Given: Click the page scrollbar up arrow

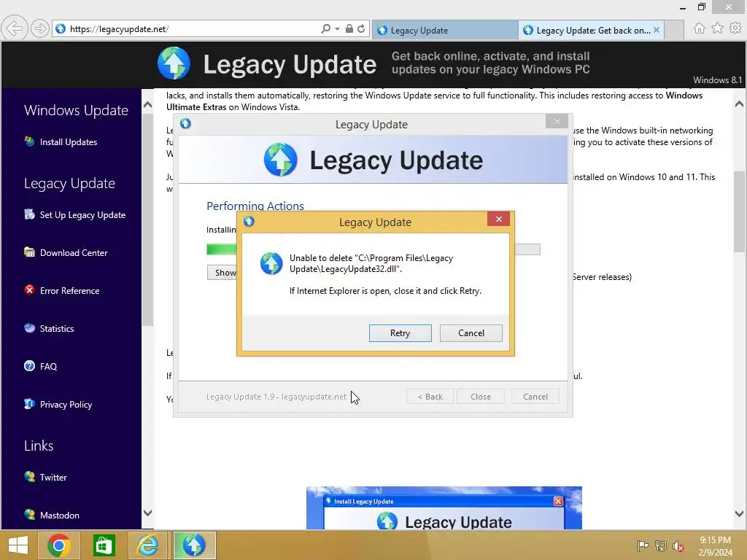Looking at the screenshot, I should (740, 104).
